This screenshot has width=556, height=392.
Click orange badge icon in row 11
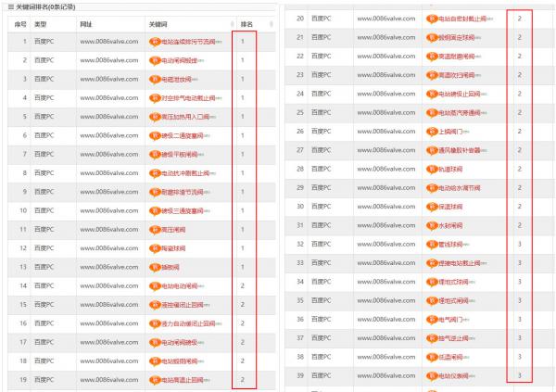click(155, 230)
